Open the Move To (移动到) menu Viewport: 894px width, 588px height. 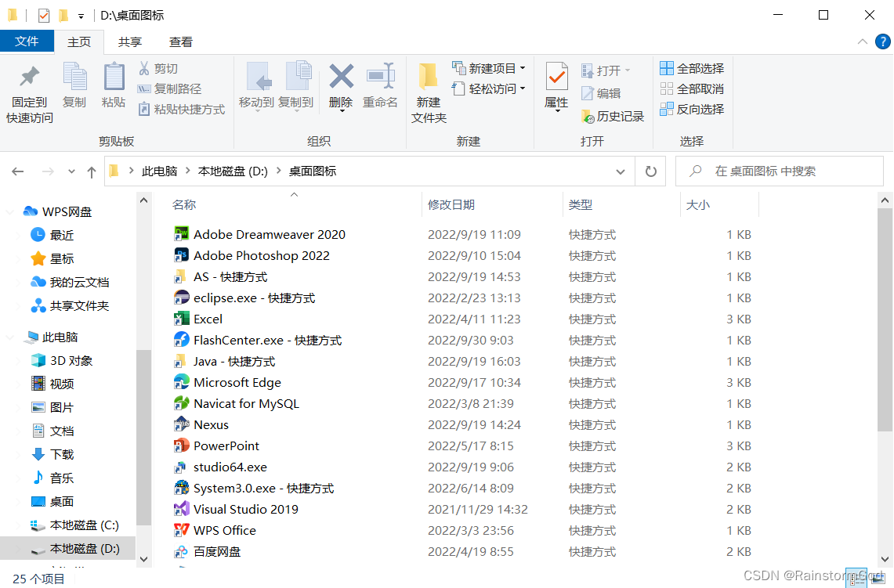[256, 85]
